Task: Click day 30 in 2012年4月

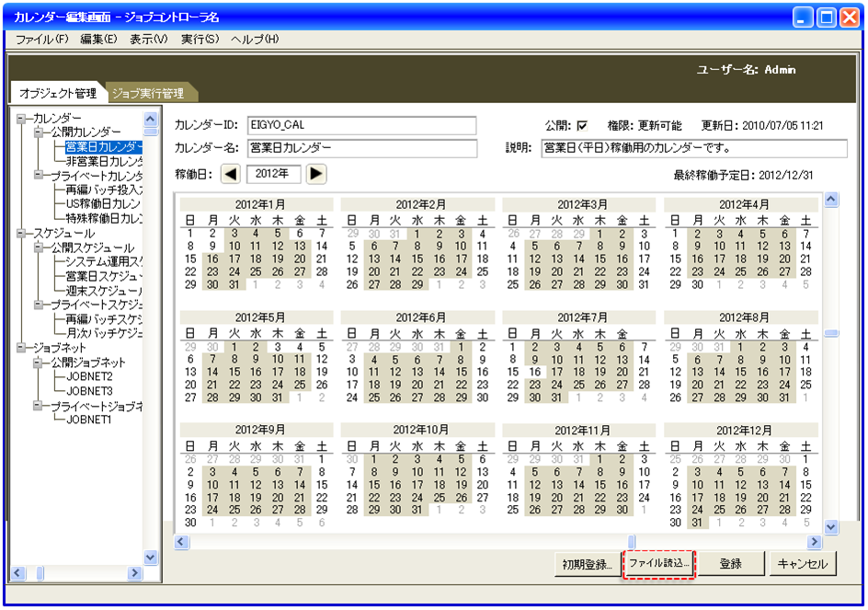Action: coord(697,285)
